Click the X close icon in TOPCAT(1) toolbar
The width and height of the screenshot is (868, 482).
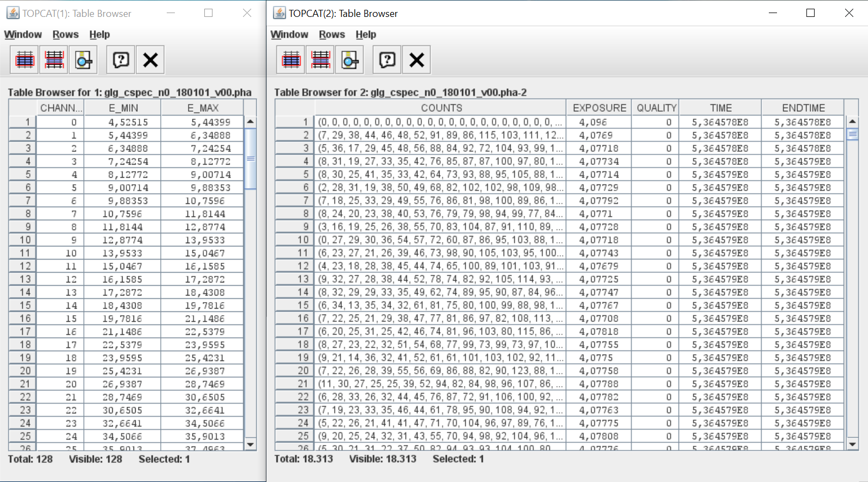click(x=150, y=59)
